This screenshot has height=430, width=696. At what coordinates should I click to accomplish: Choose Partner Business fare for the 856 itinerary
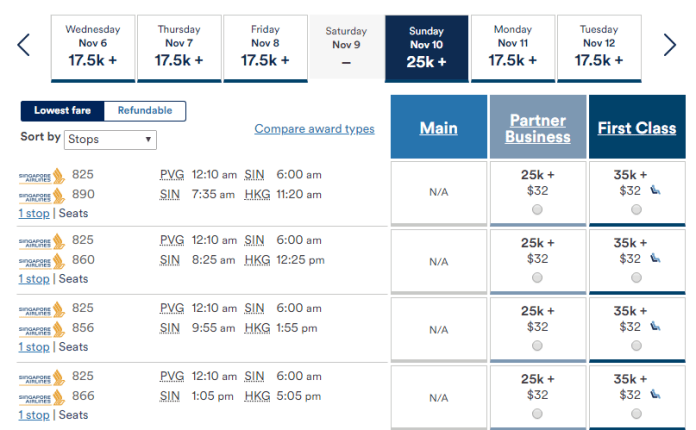(538, 344)
